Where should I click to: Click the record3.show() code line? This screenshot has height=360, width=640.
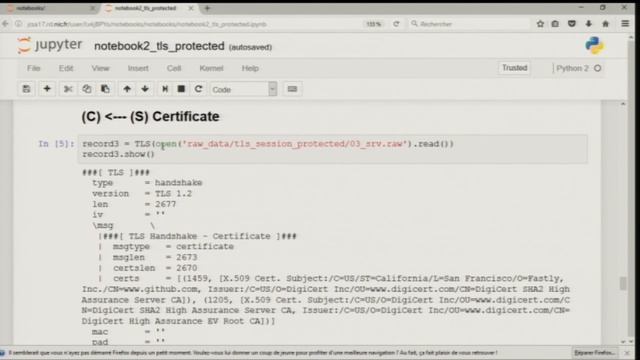118,154
